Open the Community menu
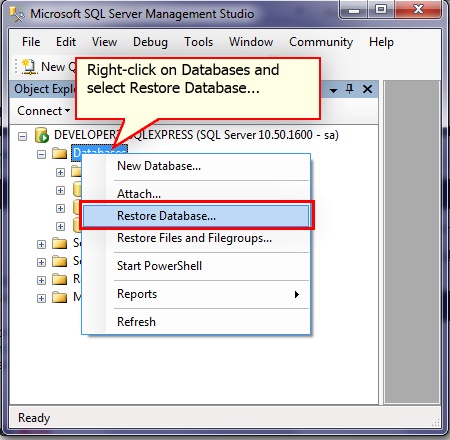This screenshot has height=440, width=450. [x=321, y=42]
